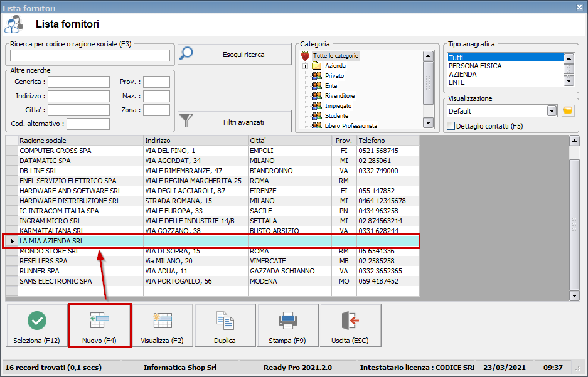588x377 pixels.
Task: Sort by Citta' column header
Action: (x=290, y=141)
